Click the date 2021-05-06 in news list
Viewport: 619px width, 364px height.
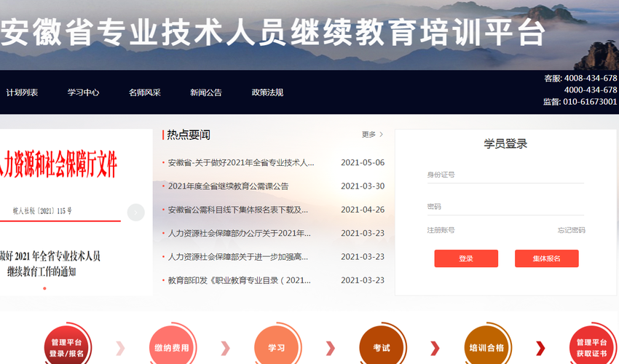[363, 162]
